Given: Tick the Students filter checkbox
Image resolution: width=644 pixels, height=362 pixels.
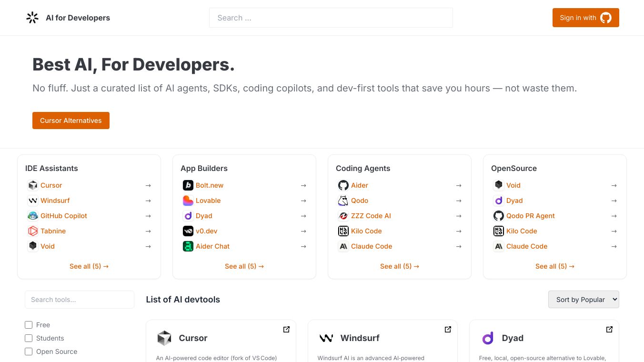Looking at the screenshot, I should (29, 338).
